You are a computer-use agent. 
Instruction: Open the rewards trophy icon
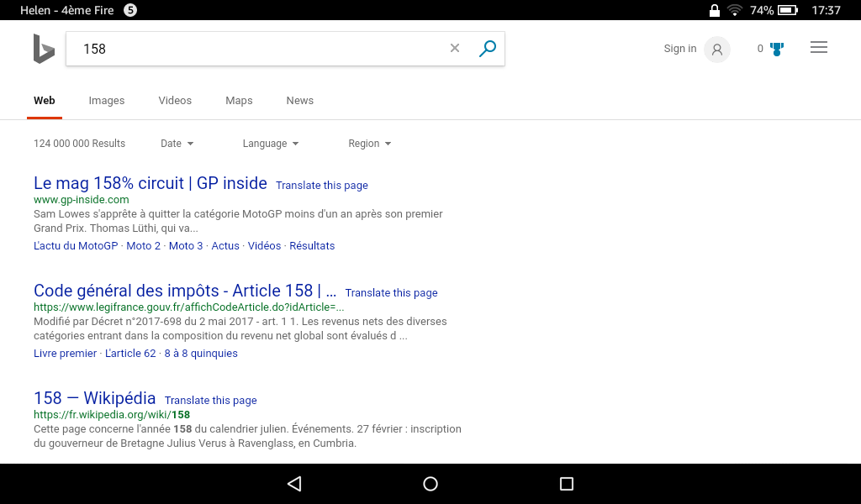(776, 49)
